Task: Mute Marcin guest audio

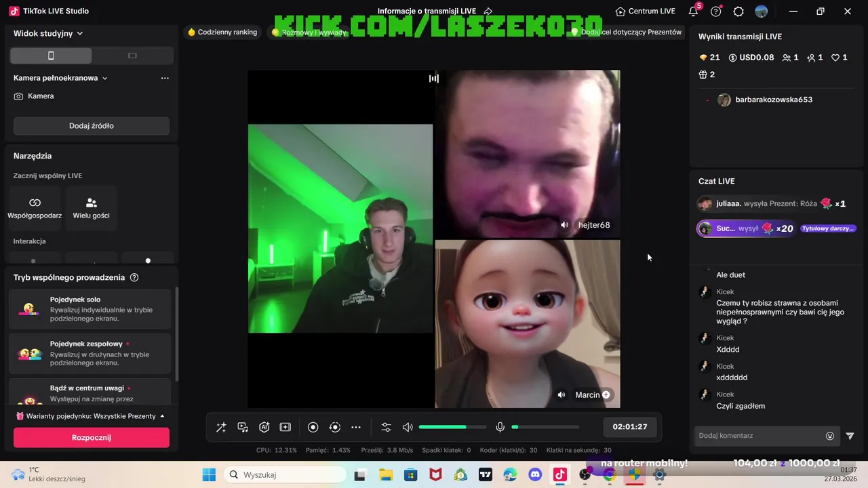Action: point(561,394)
